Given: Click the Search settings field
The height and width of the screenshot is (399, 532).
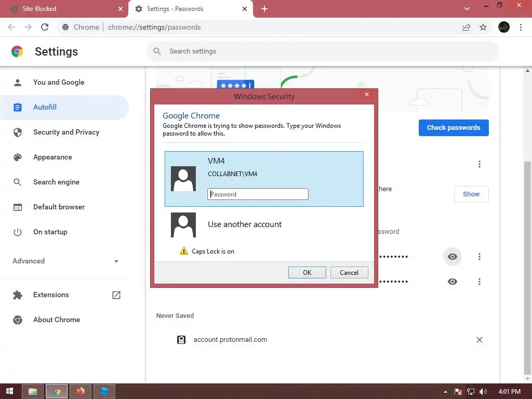Looking at the screenshot, I should (322, 51).
